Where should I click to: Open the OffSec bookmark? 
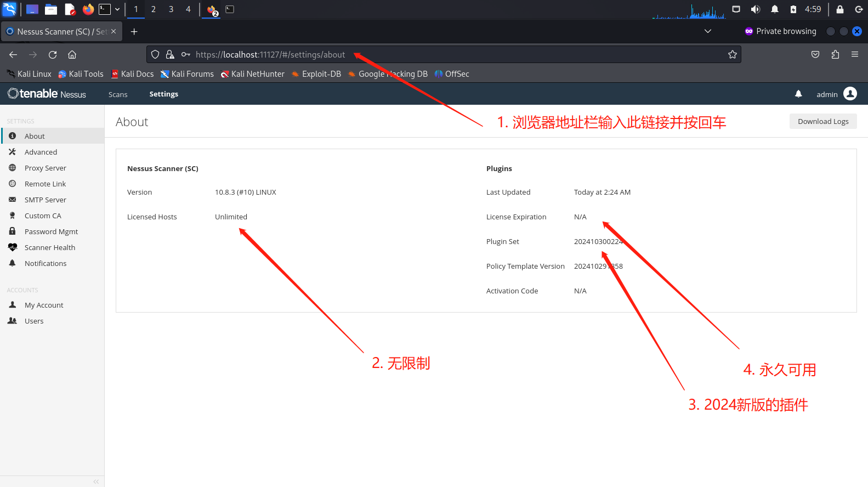pos(452,74)
